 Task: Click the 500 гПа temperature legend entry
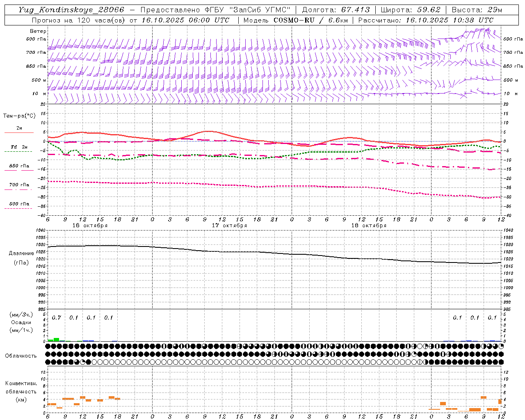(19, 204)
